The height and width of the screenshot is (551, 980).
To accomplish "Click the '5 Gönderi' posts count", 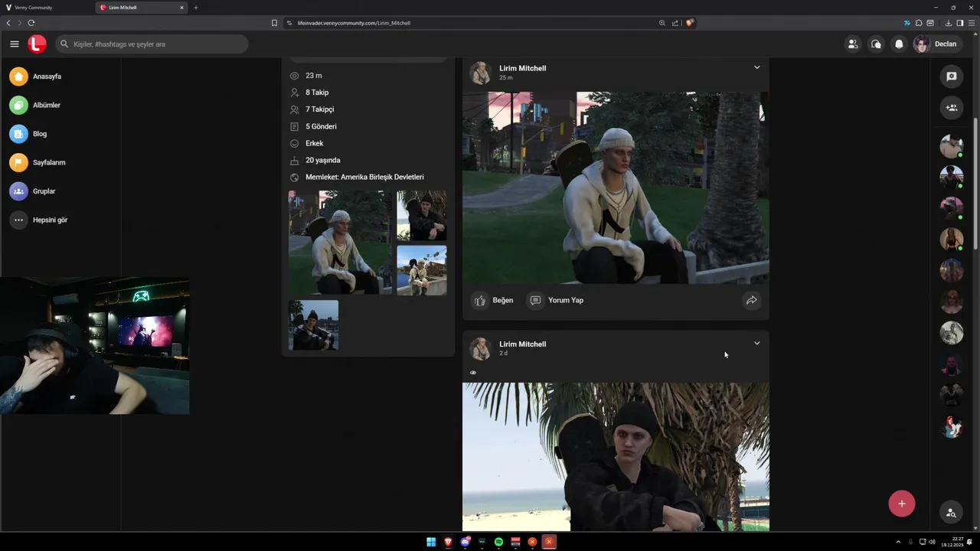I will tap(321, 126).
